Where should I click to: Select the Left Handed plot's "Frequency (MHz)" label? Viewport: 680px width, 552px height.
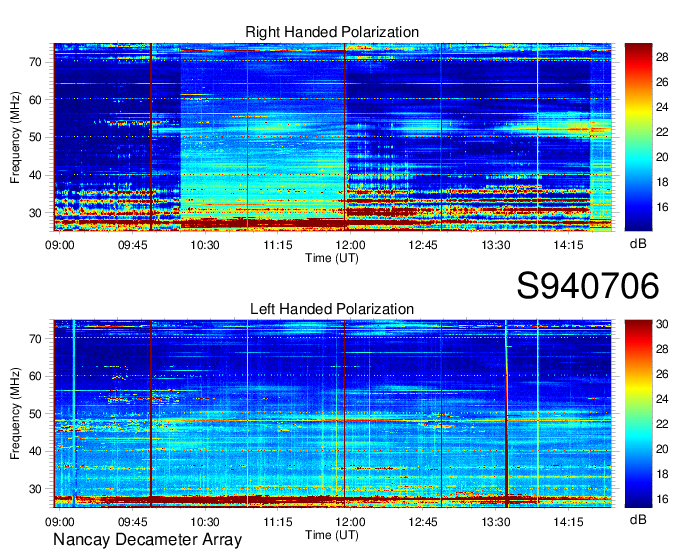15,413
